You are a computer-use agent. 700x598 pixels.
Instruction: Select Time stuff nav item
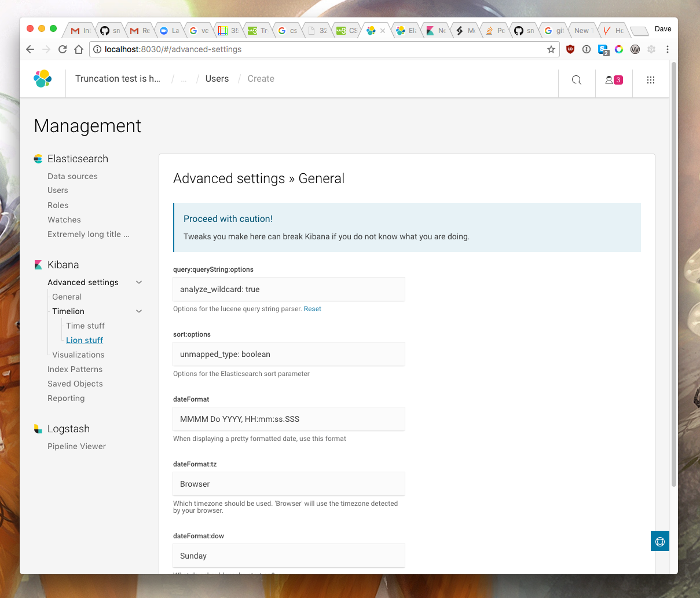[x=86, y=326]
